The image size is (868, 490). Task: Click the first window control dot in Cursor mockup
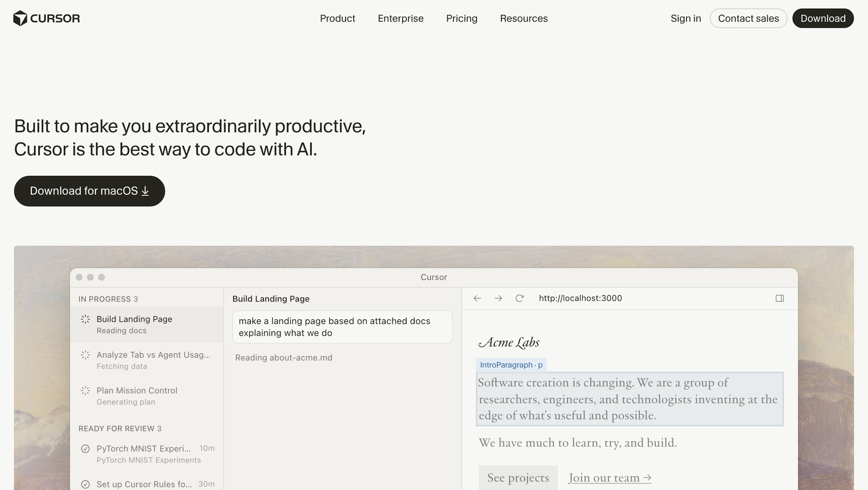(79, 277)
